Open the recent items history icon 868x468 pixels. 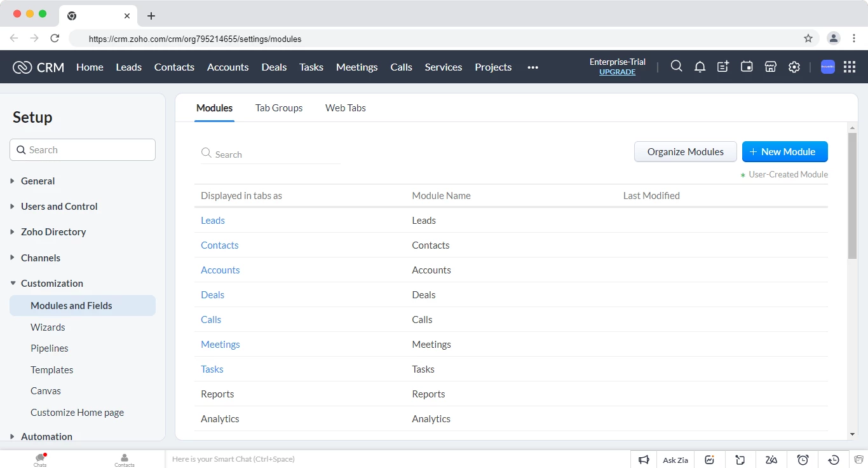(x=834, y=460)
